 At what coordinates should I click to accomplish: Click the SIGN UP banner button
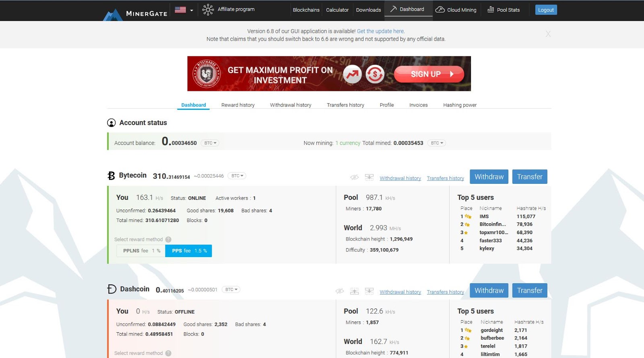point(429,74)
